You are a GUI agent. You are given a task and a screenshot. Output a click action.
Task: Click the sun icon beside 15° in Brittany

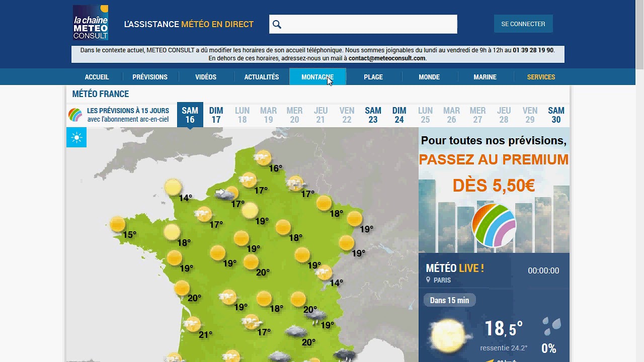pos(117,224)
